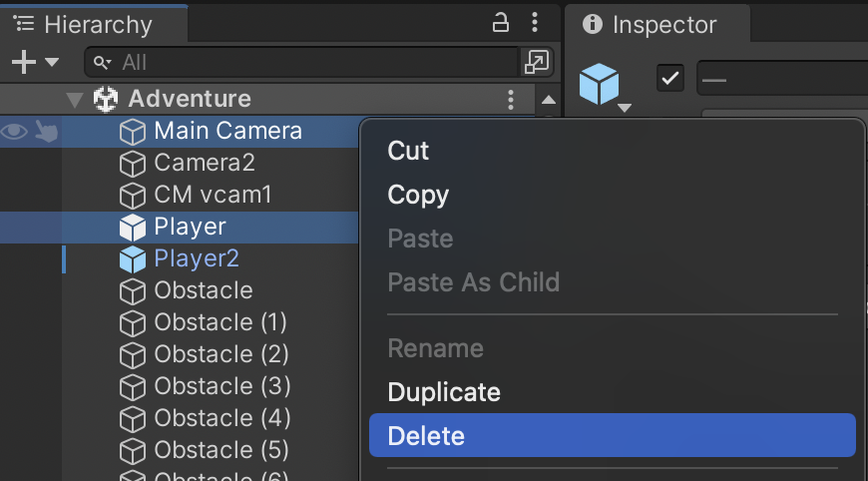
Task: Open the Hierarchy panel three-dot menu
Action: [536, 23]
